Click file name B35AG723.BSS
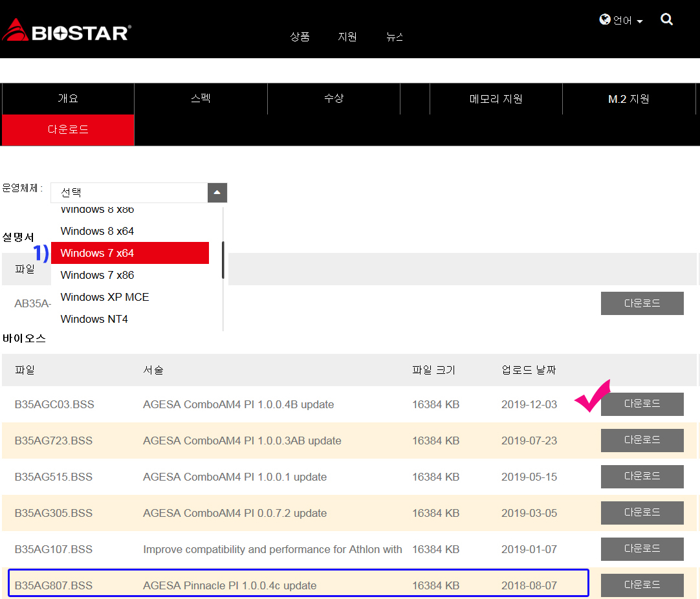Viewport: 700px width, 599px height. pyautogui.click(x=54, y=441)
